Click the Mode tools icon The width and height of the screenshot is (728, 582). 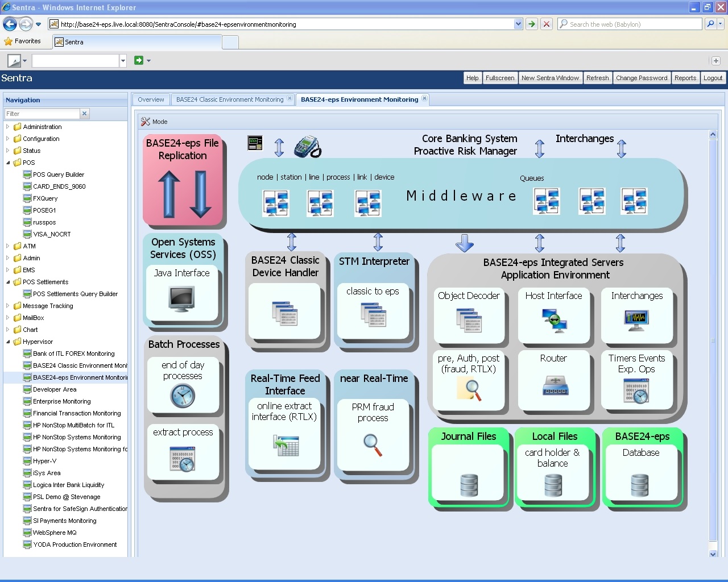(x=146, y=122)
